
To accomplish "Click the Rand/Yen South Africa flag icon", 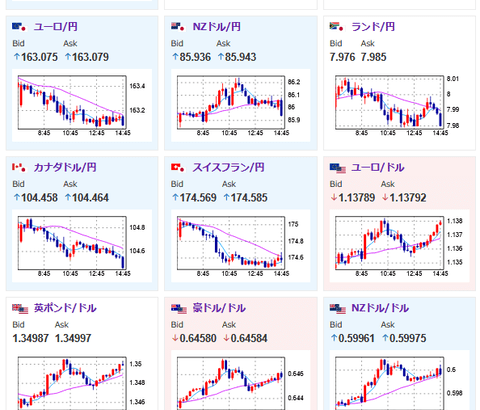I will [x=336, y=27].
